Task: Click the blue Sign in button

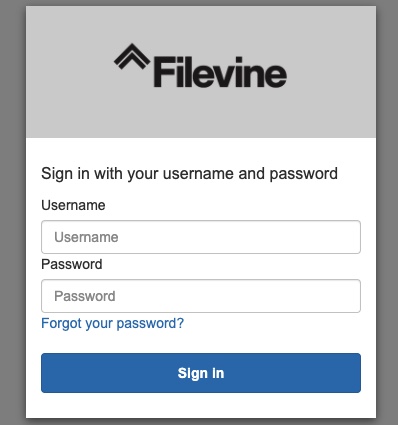Action: 201,373
